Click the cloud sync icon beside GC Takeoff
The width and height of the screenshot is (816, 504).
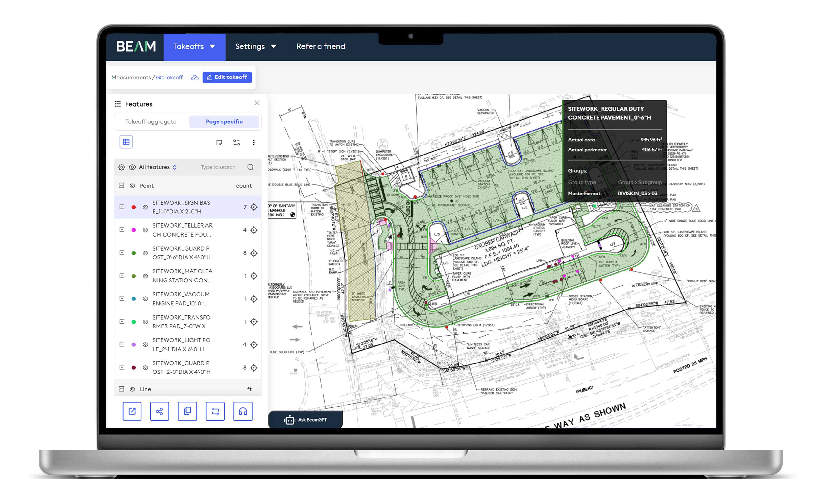[x=195, y=78]
